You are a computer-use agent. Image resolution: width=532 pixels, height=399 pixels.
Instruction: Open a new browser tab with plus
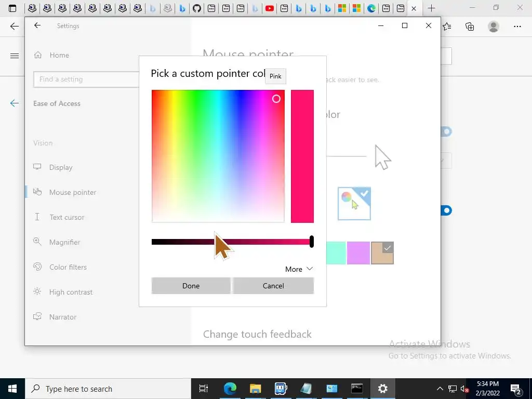(x=431, y=8)
